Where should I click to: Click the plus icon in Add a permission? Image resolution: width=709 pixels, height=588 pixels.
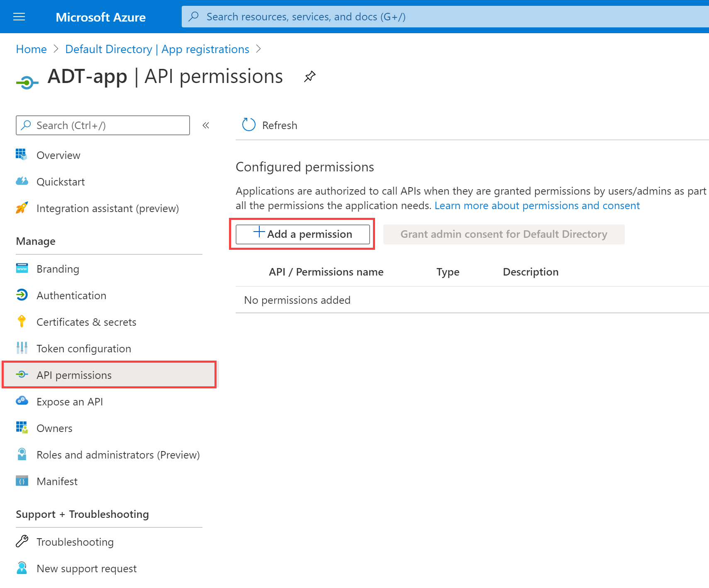(259, 232)
